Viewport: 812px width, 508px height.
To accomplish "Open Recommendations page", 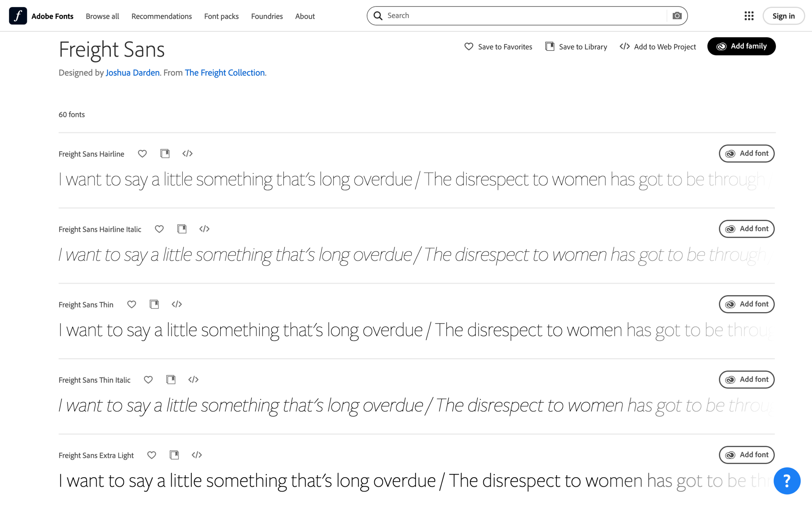I will [161, 16].
